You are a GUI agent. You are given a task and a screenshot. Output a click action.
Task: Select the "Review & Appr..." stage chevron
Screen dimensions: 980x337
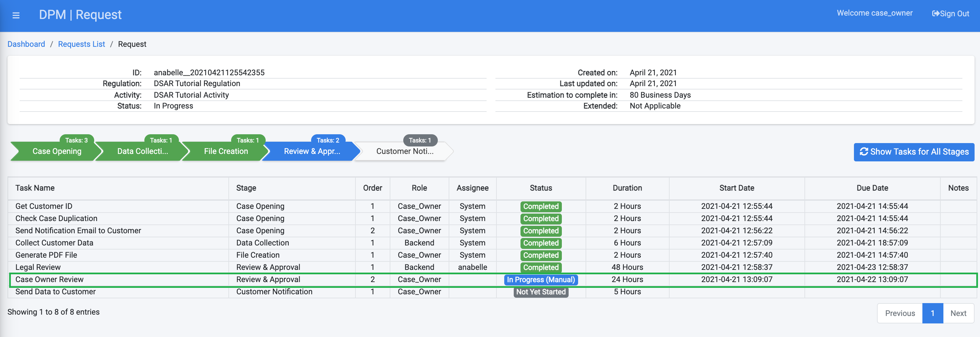312,151
